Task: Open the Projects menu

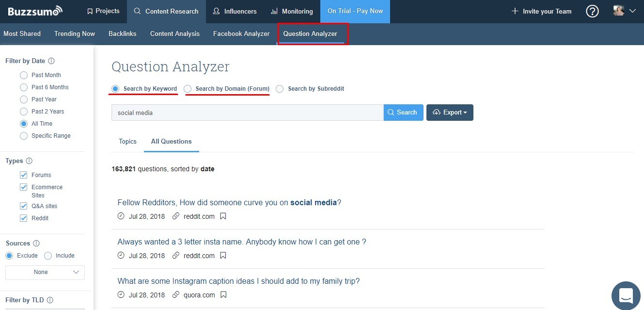Action: click(x=103, y=11)
